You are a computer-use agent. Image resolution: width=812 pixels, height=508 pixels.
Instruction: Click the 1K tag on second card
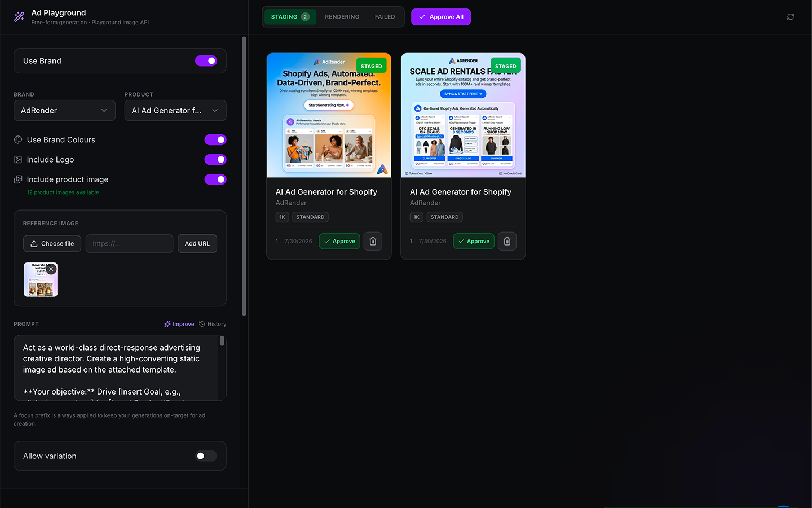pyautogui.click(x=417, y=217)
